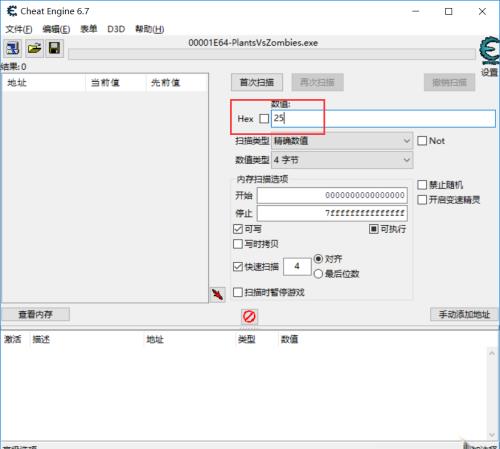Open the 文件(F) menu
500x449 pixels.
pos(19,29)
